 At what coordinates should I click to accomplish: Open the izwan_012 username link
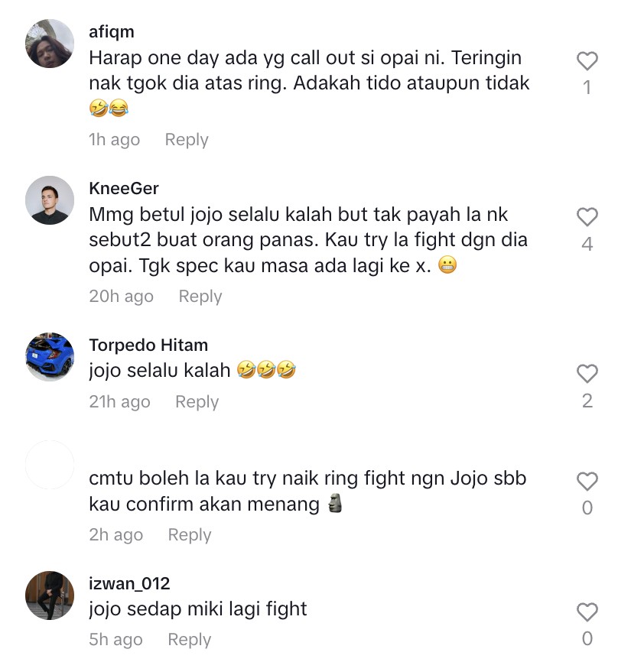tap(129, 583)
